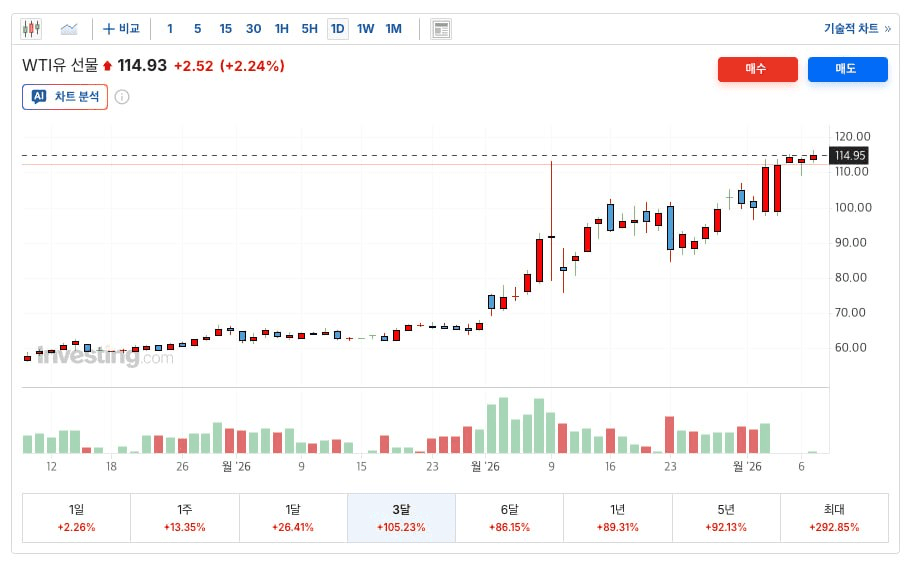912x568 pixels.
Task: Switch to the area chart icon
Action: pyautogui.click(x=69, y=29)
